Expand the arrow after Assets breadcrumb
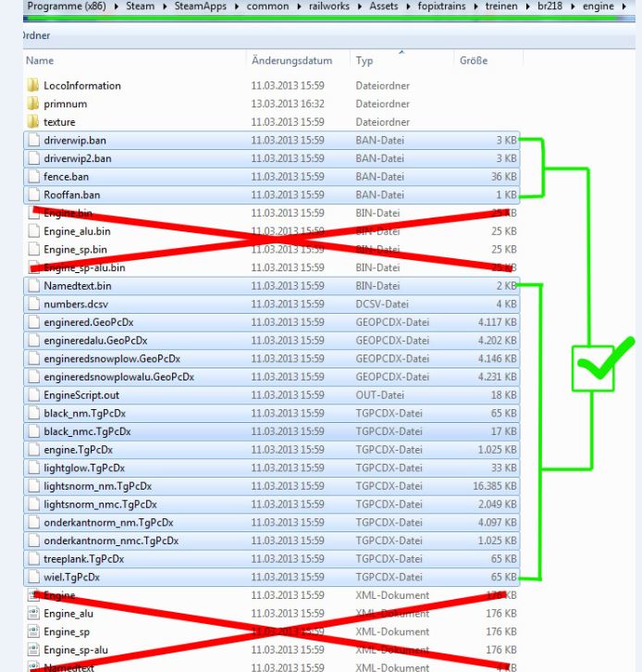642x672 pixels. pos(408,6)
